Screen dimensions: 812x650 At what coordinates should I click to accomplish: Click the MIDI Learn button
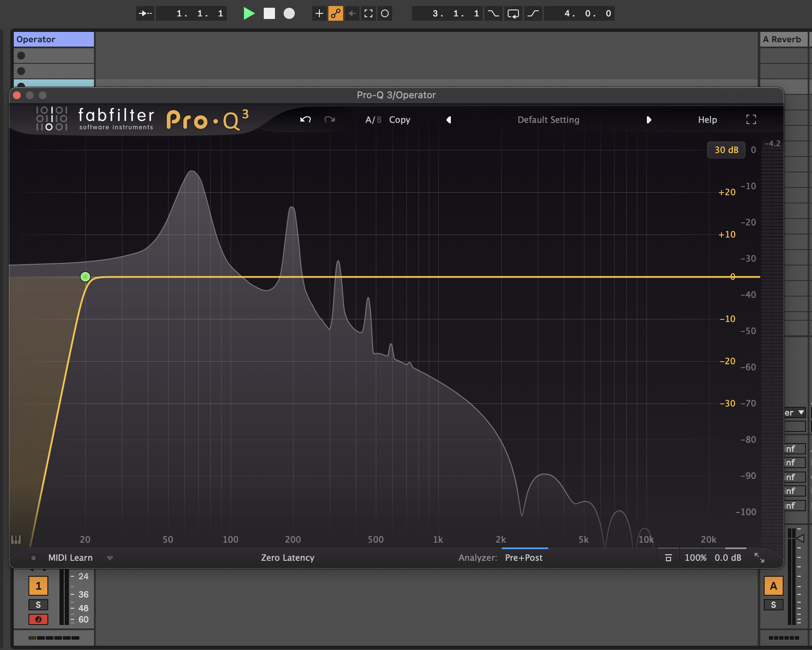click(x=70, y=558)
